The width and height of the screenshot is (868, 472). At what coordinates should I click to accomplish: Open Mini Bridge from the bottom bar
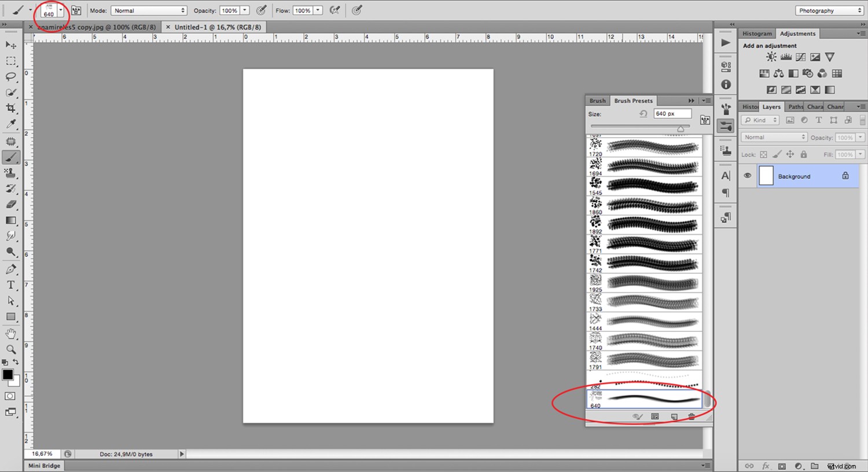43,465
